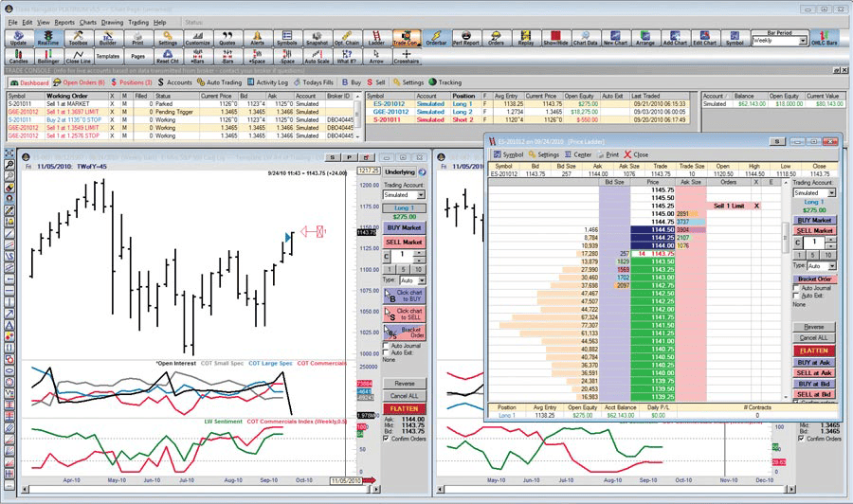Expand Trading Account Simulated dropdown in left chart
The image size is (853, 504).
pos(404,194)
